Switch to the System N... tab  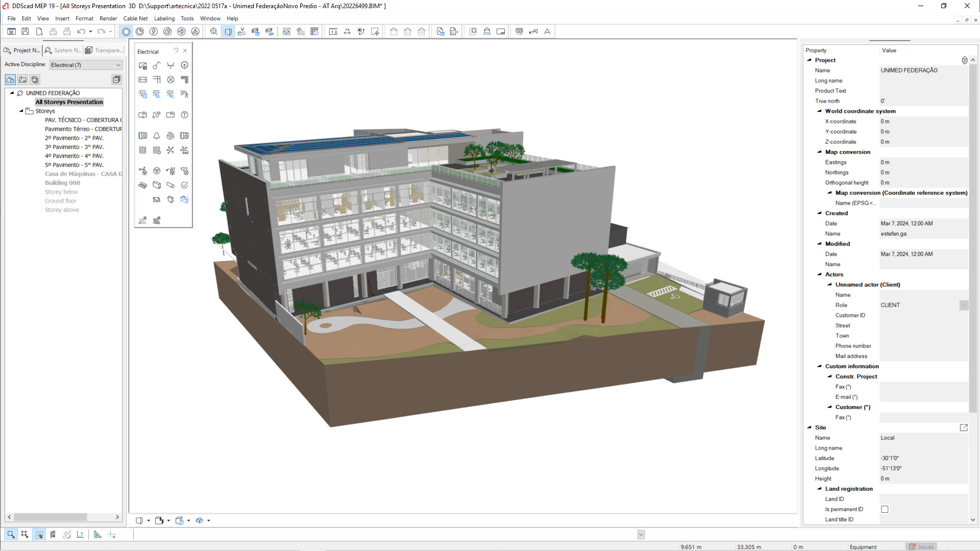pyautogui.click(x=63, y=50)
